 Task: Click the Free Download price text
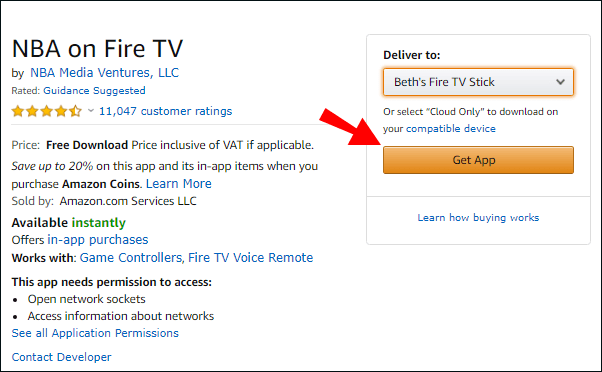point(87,145)
